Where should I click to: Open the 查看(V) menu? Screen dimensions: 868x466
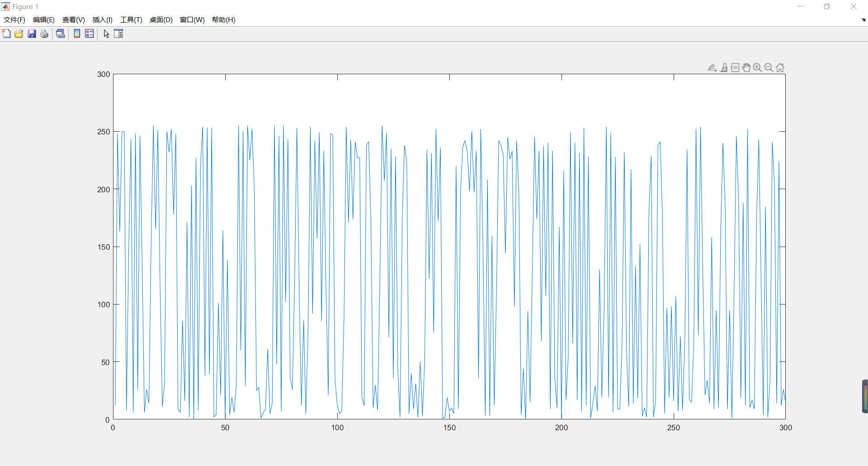point(74,20)
